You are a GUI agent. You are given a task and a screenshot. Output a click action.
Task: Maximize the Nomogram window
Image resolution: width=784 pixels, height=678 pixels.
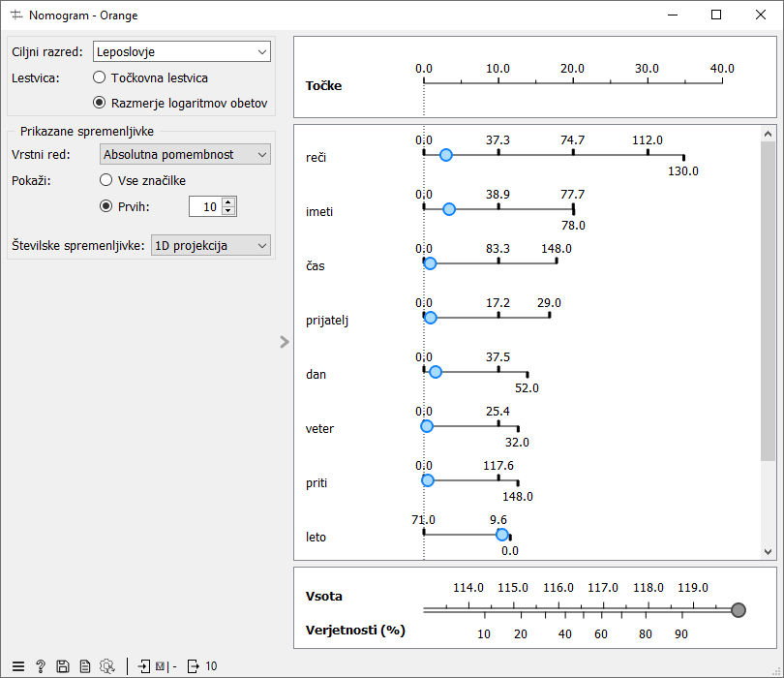(716, 15)
